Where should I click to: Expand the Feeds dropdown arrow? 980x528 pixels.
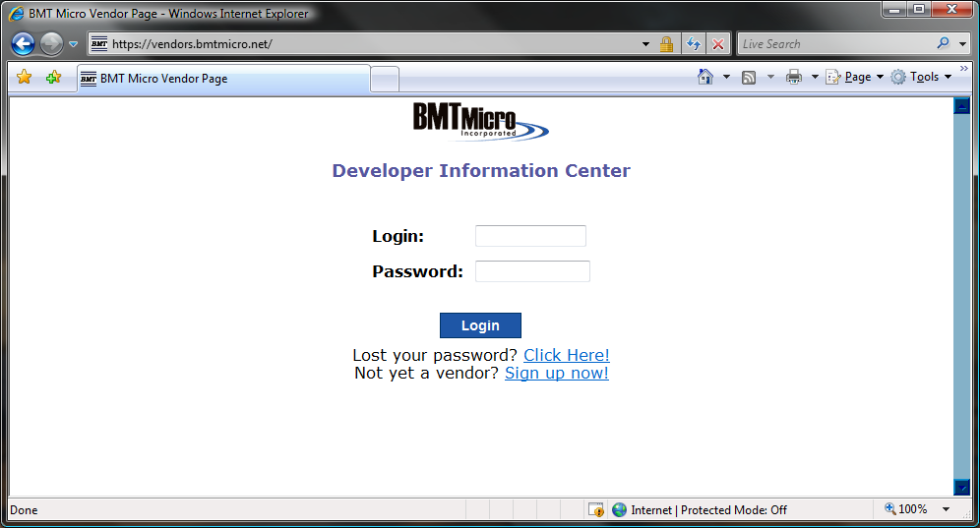point(770,77)
